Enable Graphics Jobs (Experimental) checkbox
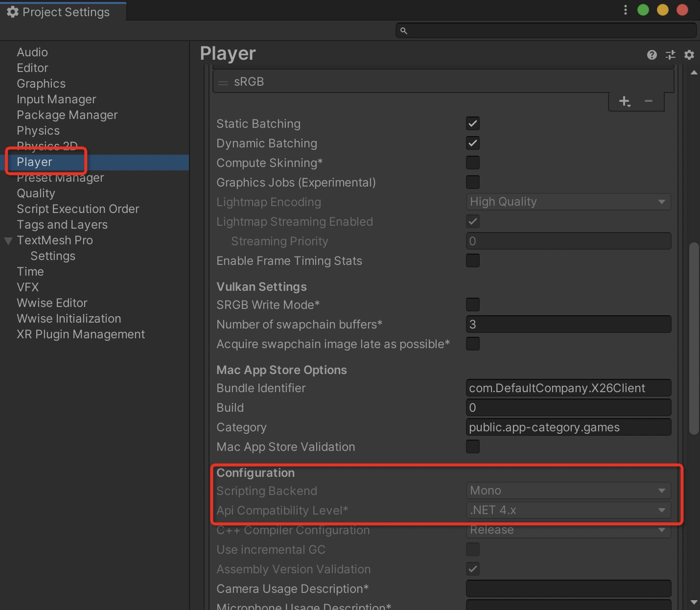This screenshot has width=700, height=610. [473, 182]
